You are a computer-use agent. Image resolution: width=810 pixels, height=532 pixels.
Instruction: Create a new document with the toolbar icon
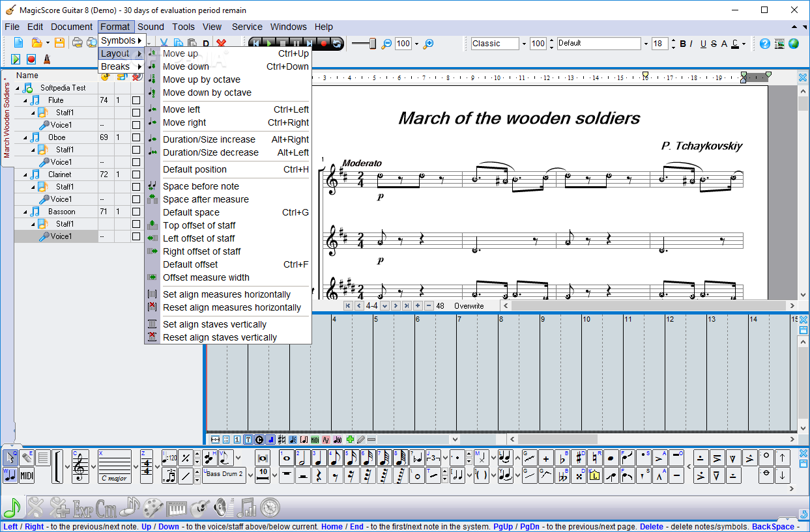[18, 43]
